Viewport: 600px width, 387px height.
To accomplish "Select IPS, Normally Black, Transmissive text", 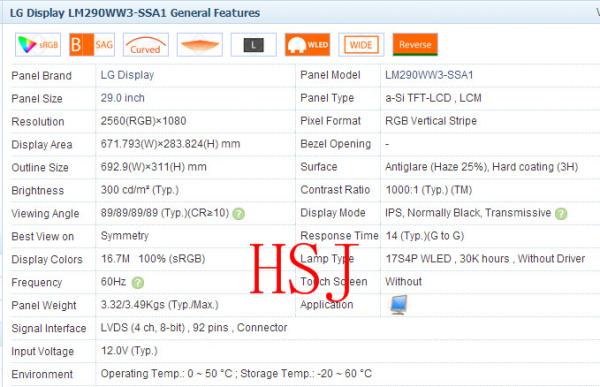I will click(468, 213).
